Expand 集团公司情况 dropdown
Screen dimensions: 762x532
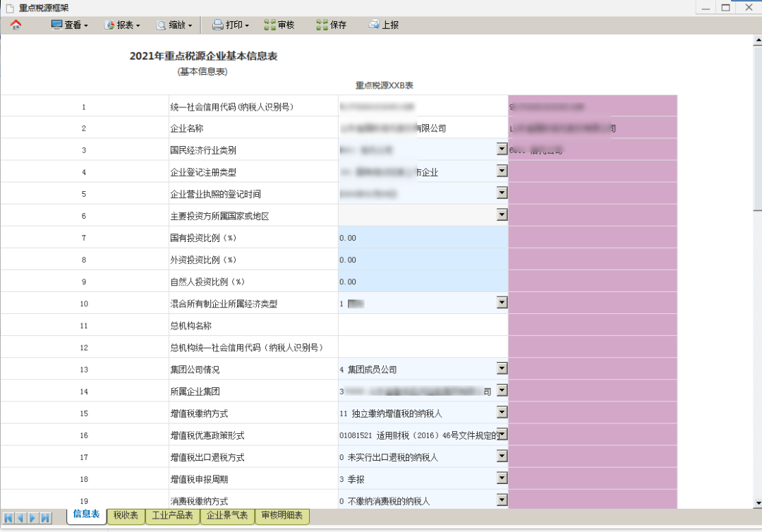coord(502,368)
